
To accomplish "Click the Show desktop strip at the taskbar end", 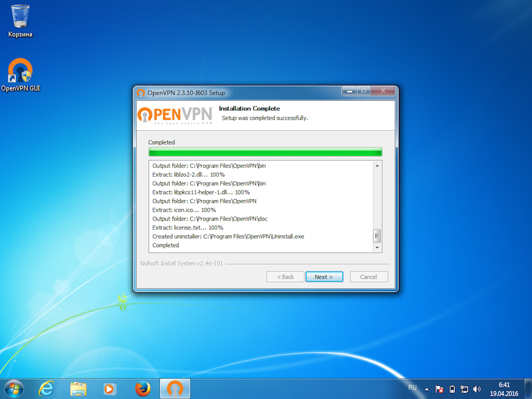I will click(528, 389).
